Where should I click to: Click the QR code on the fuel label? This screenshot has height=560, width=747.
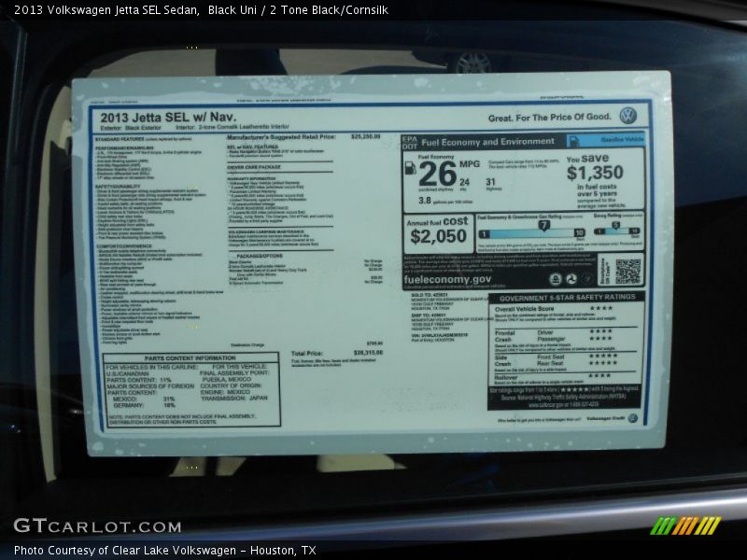627,272
